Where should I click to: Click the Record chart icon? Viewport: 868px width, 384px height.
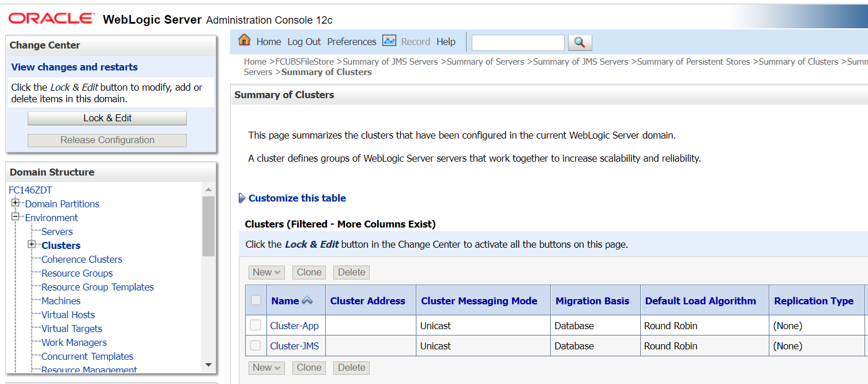pos(389,40)
